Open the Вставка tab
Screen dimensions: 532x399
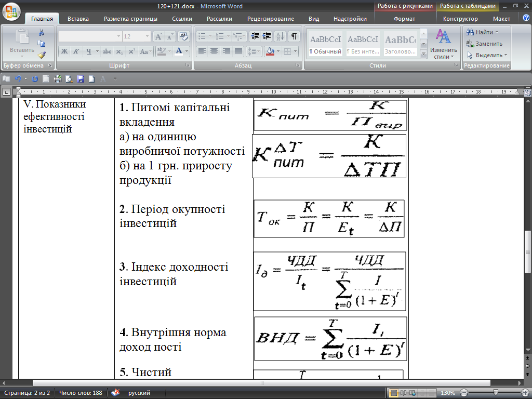pos(78,19)
